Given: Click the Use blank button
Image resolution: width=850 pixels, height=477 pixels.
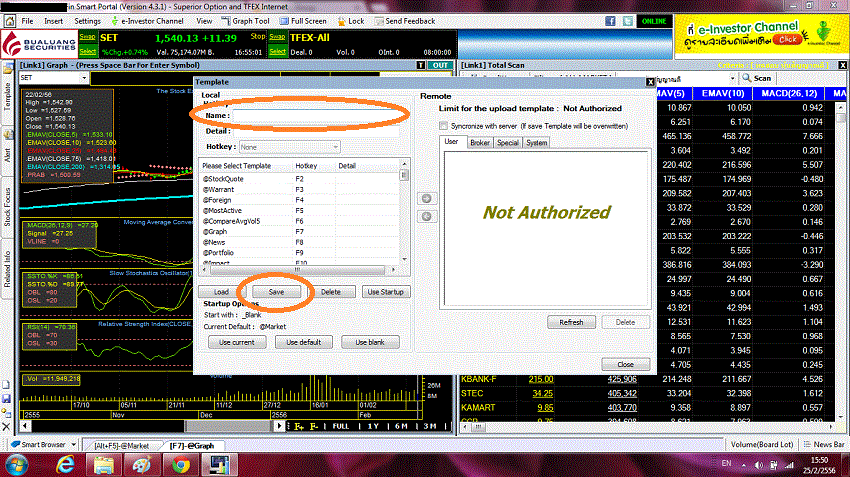Looking at the screenshot, I should pyautogui.click(x=370, y=343).
